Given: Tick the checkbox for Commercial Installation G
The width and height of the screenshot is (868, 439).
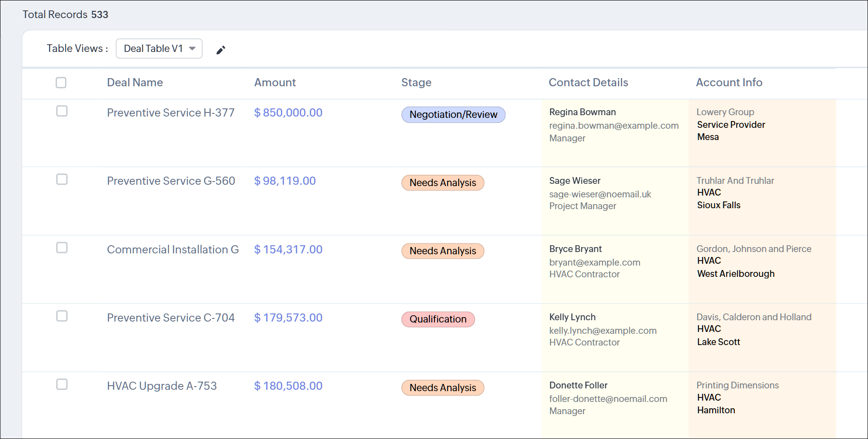Looking at the screenshot, I should tap(62, 248).
